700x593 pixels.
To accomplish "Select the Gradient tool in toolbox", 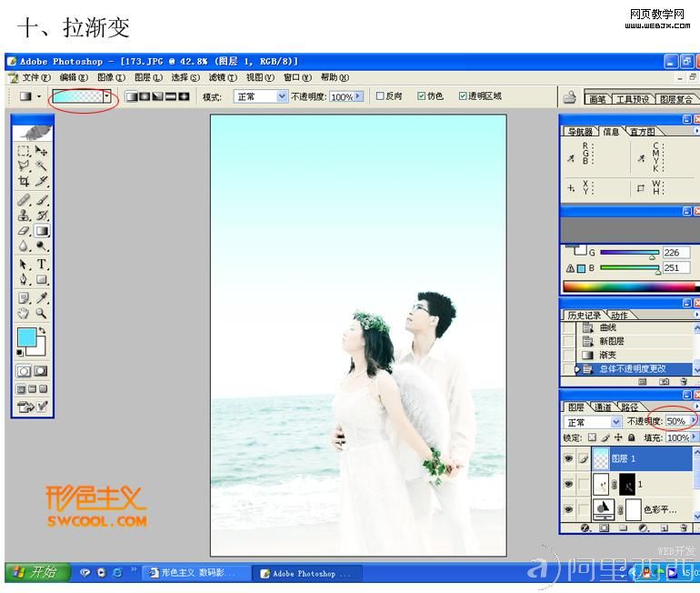I will (42, 230).
